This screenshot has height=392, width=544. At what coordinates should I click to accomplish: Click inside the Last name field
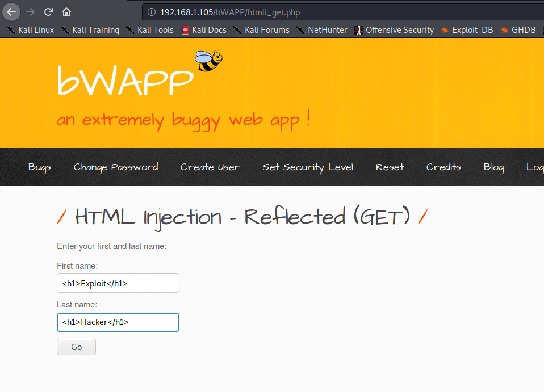pos(118,322)
